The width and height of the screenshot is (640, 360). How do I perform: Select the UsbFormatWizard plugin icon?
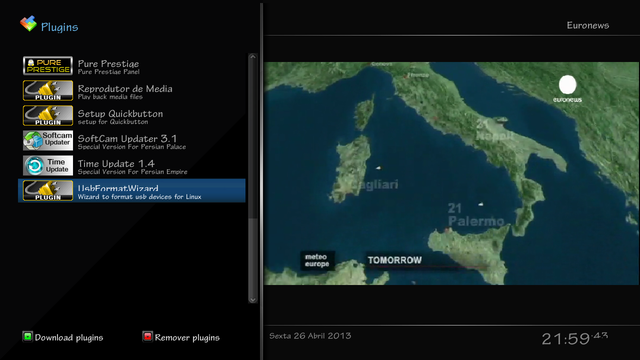point(48,190)
